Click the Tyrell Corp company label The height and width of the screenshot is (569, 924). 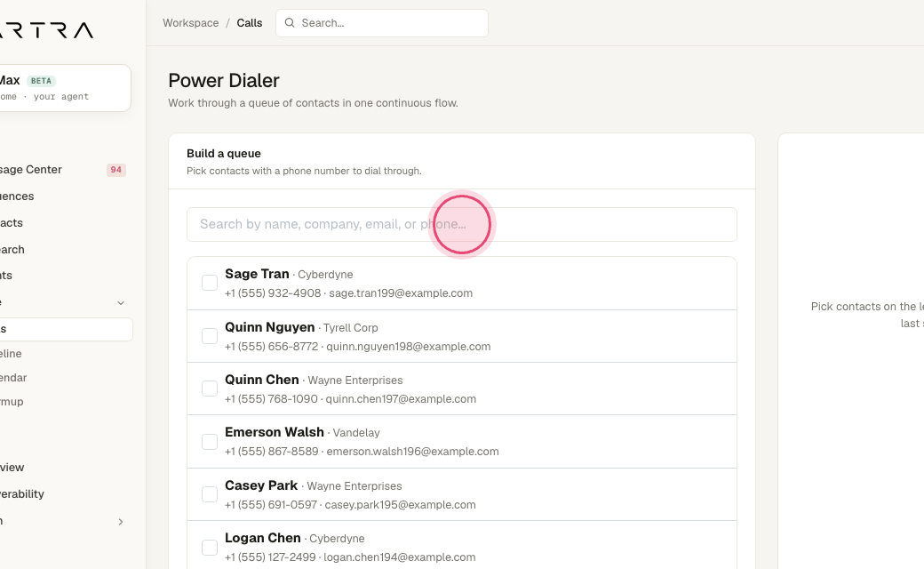tap(351, 328)
